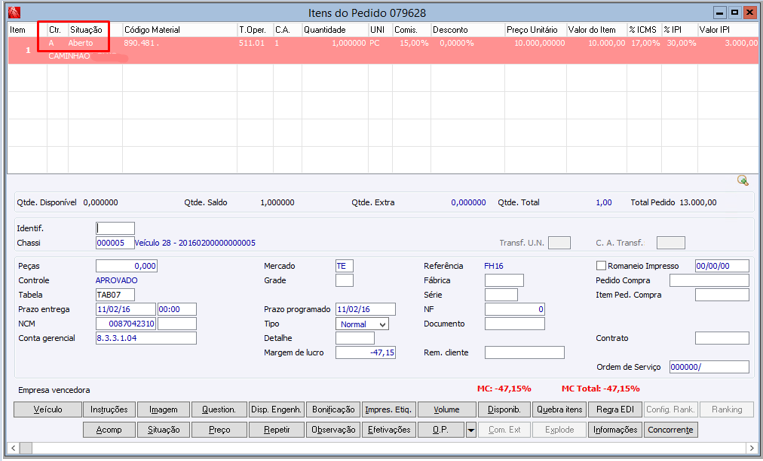Click the magnifier search icon below the grid
The image size is (763, 461).
tap(743, 181)
